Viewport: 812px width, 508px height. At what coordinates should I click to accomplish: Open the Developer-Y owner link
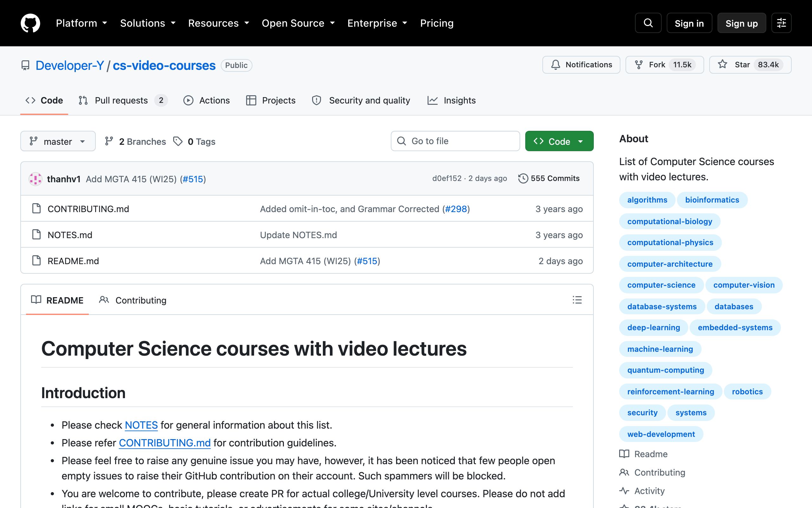point(70,65)
